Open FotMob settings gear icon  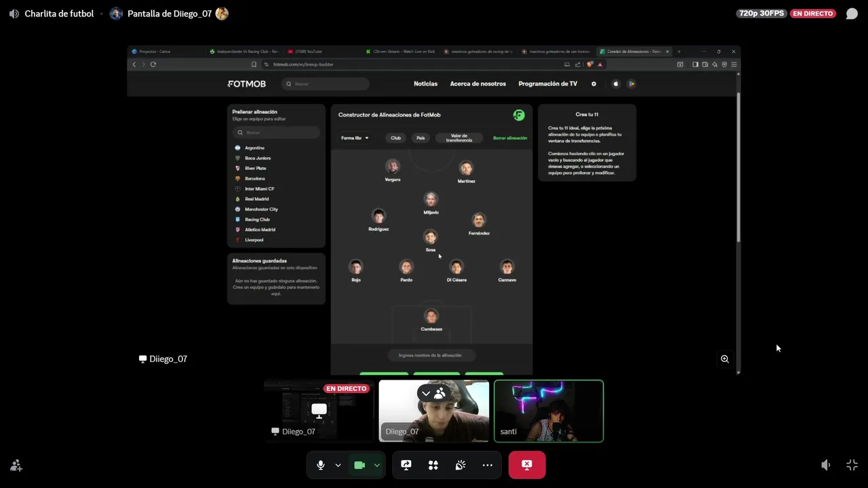(594, 84)
